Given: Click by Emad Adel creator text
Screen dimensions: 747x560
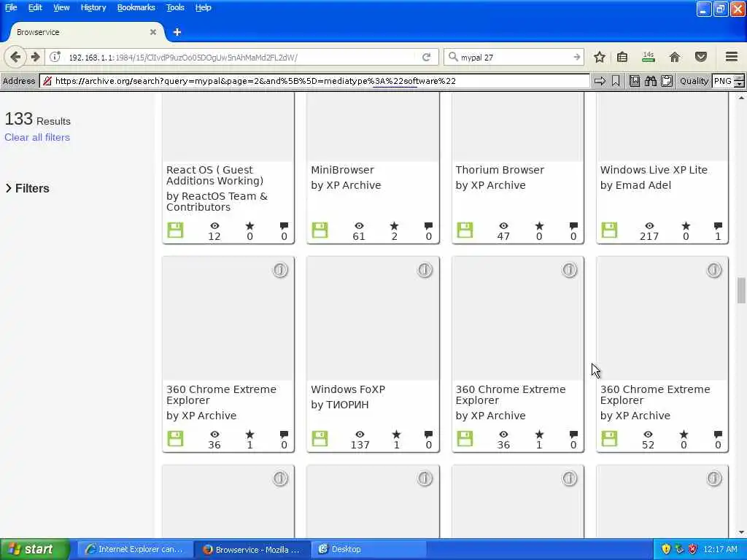Looking at the screenshot, I should tap(635, 185).
